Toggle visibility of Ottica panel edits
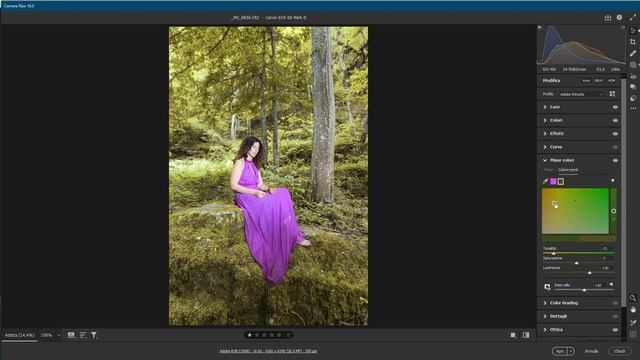 point(615,330)
